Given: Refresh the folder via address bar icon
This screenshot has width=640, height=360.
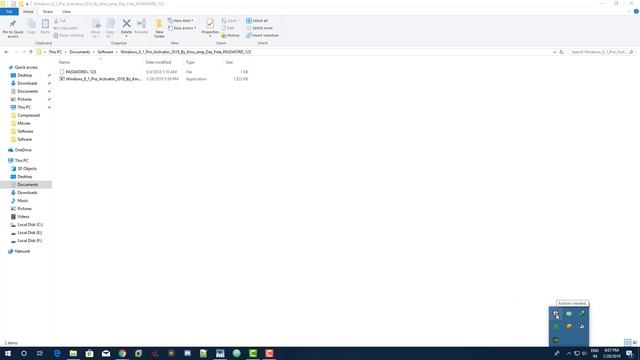Looking at the screenshot, I should tap(561, 52).
